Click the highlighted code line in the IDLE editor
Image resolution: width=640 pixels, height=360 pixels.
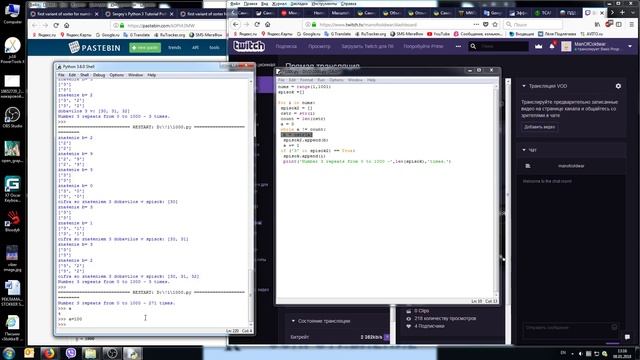[x=297, y=135]
